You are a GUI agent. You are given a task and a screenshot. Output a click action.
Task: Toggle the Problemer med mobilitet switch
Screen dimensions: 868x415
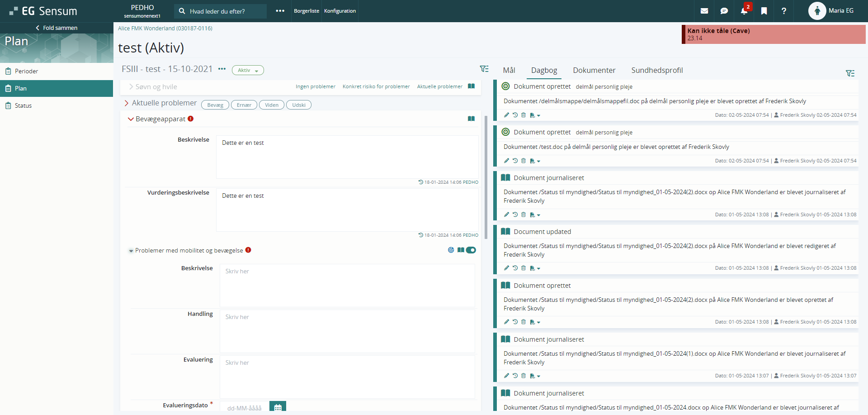[x=471, y=250]
